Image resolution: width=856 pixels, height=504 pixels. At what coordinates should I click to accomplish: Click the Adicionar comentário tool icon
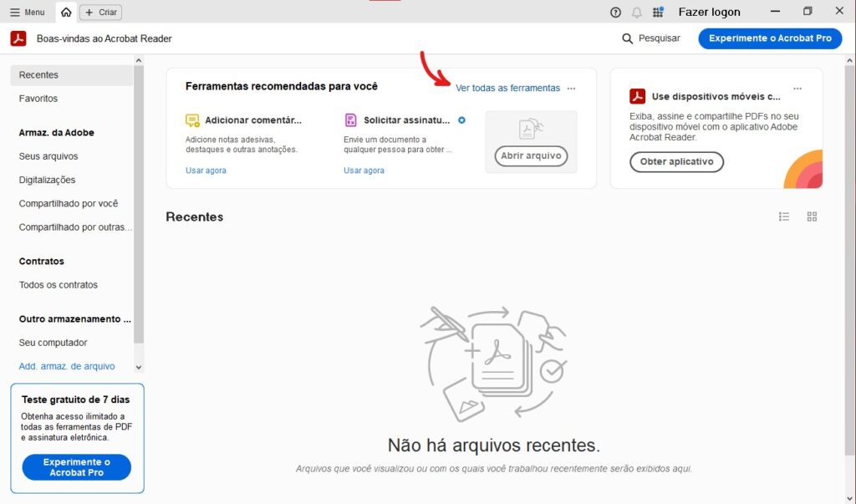192,120
